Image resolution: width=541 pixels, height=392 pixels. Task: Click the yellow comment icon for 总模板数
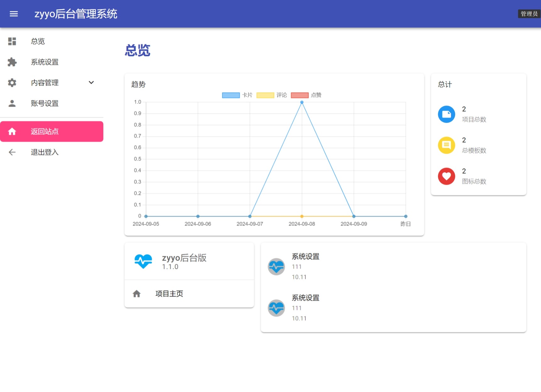coord(446,145)
